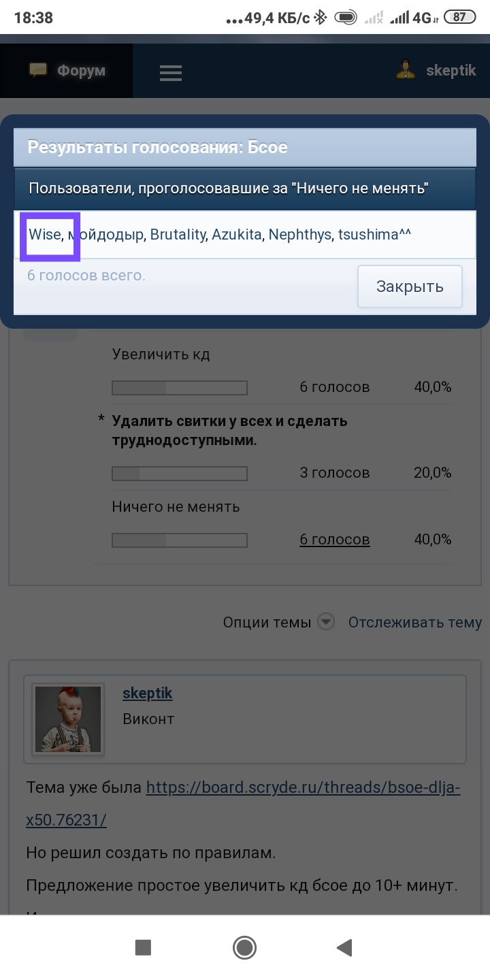Open voter Wise's profile
Screen dimensions: 490x980
45,235
